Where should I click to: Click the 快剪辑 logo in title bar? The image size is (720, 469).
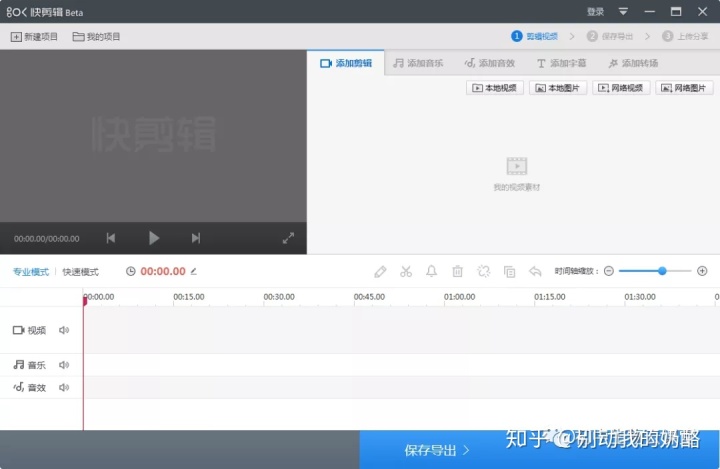(45, 12)
